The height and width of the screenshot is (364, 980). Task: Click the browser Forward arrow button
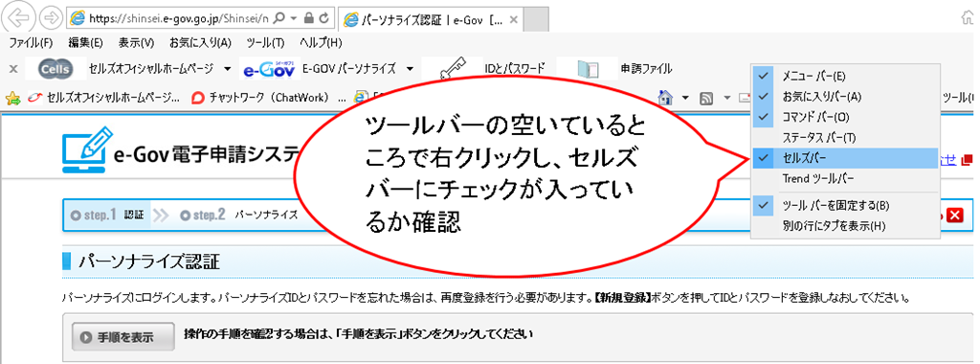(x=50, y=18)
